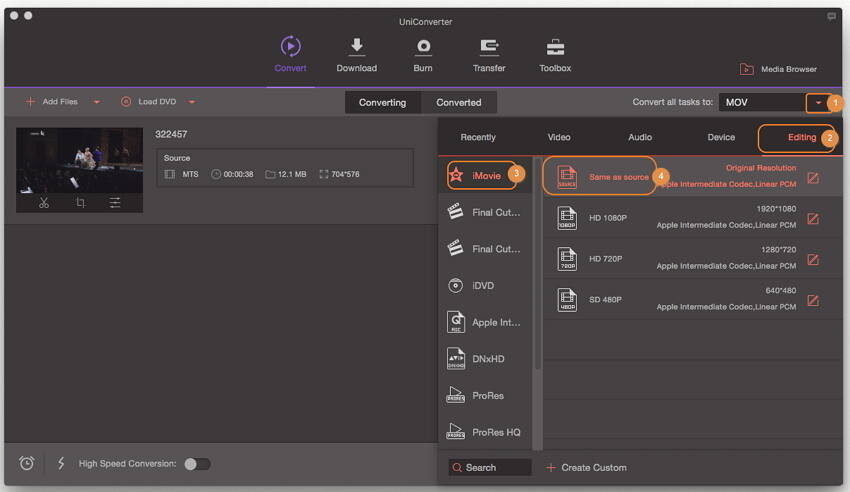Viewport: 850px width, 492px height.
Task: Open the effects adjustment sliders icon
Action: coord(115,202)
